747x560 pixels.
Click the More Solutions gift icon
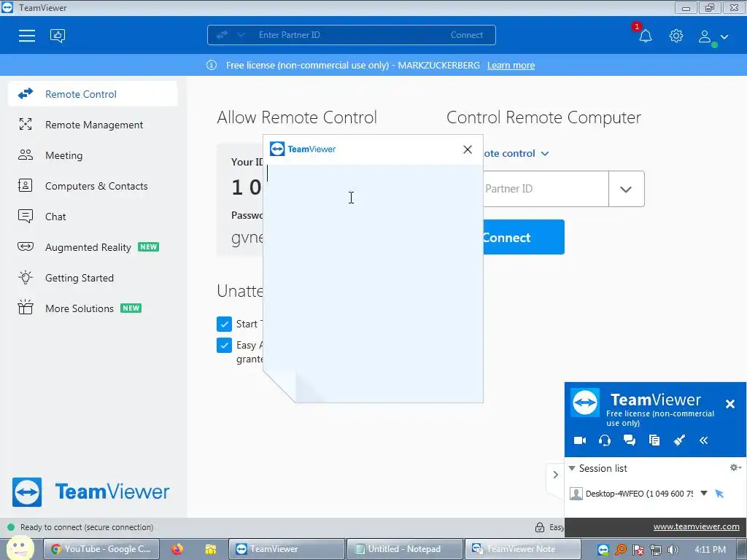26,308
